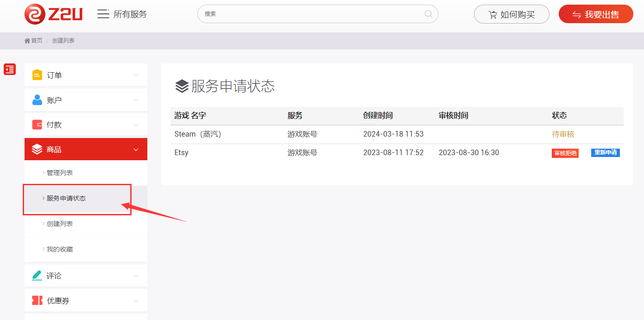Click the Steam（蒸汽） game name cell
The height and width of the screenshot is (320, 644).
(x=198, y=134)
